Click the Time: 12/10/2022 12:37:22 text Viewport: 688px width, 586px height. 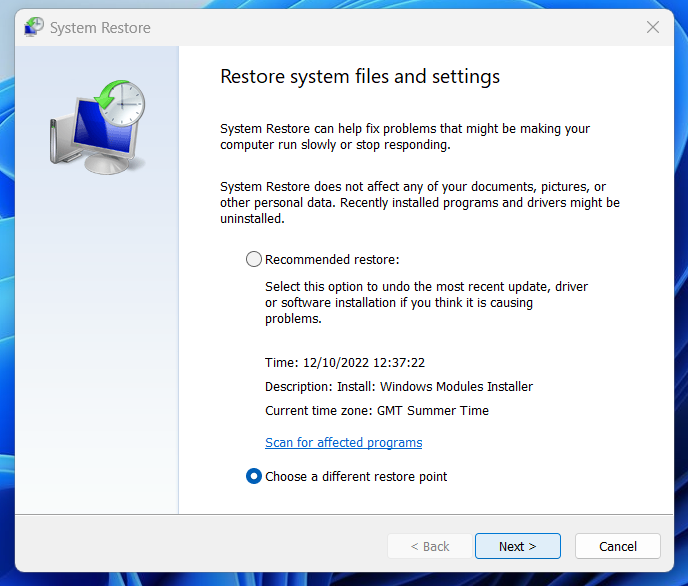pyautogui.click(x=345, y=363)
